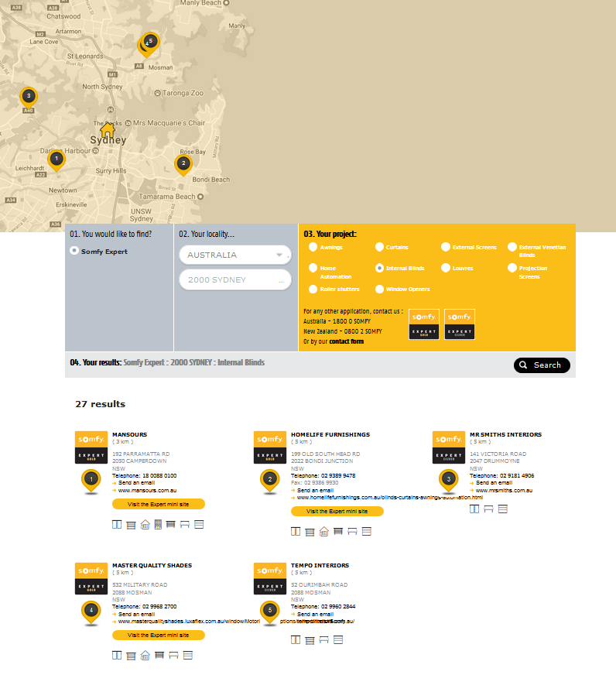616x675 pixels.
Task: Open www.mansours.com.au website link
Action: (147, 490)
